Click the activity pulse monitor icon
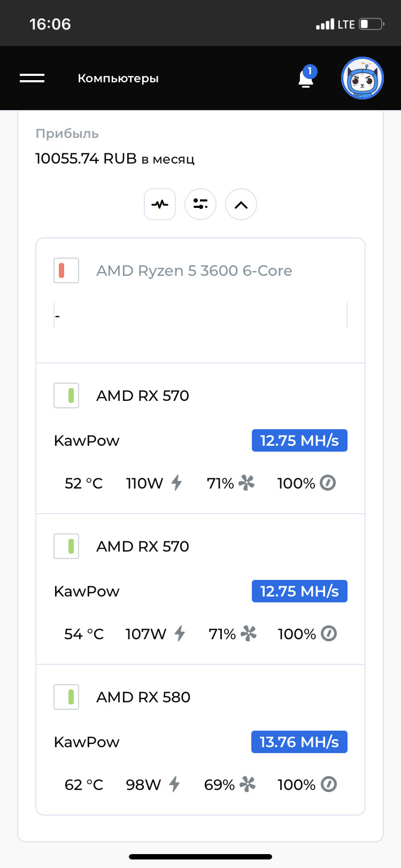The width and height of the screenshot is (401, 868). 160,204
